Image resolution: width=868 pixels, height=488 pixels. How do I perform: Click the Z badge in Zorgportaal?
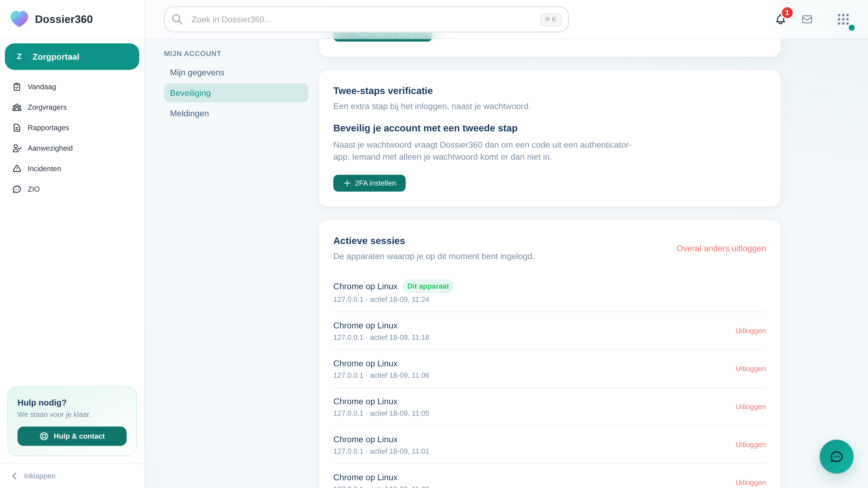19,57
